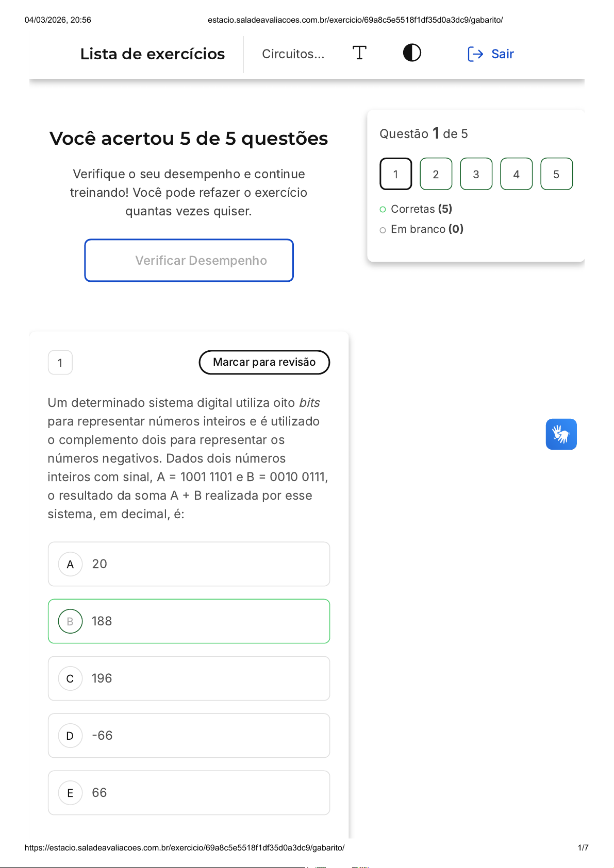Screen dimensions: 614x868
Task: Select answer option B with 188
Action: (189, 621)
